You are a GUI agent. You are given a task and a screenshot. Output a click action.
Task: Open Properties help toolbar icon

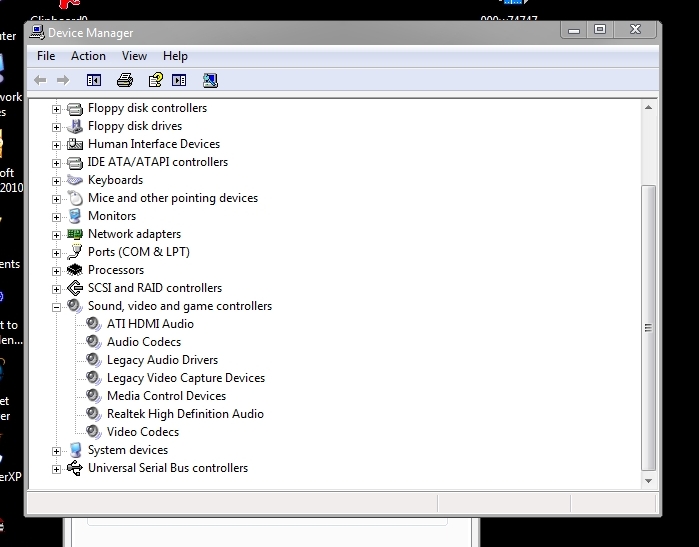156,80
